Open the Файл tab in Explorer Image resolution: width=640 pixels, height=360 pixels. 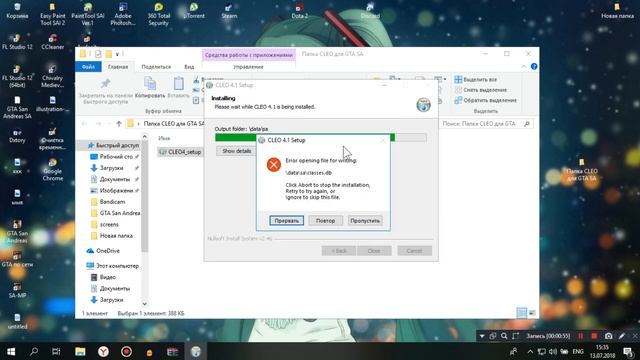click(x=88, y=67)
